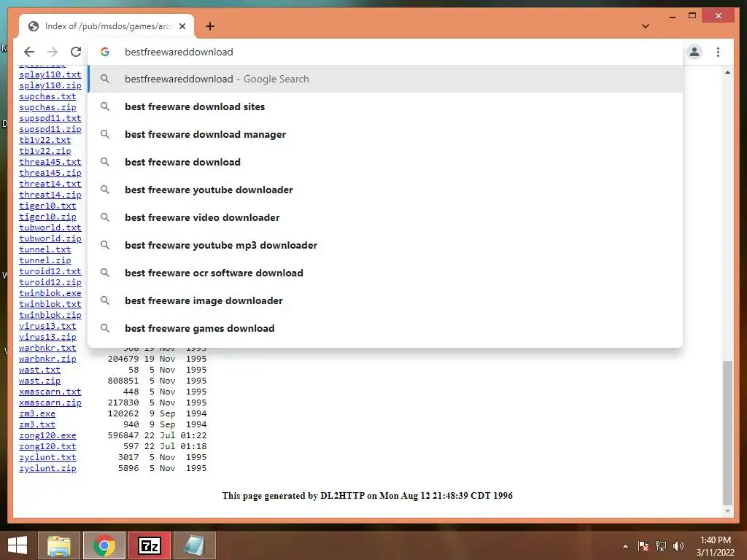Viewport: 747px width, 560px height.
Task: Choose best freeware games download suggestion
Action: 385,328
